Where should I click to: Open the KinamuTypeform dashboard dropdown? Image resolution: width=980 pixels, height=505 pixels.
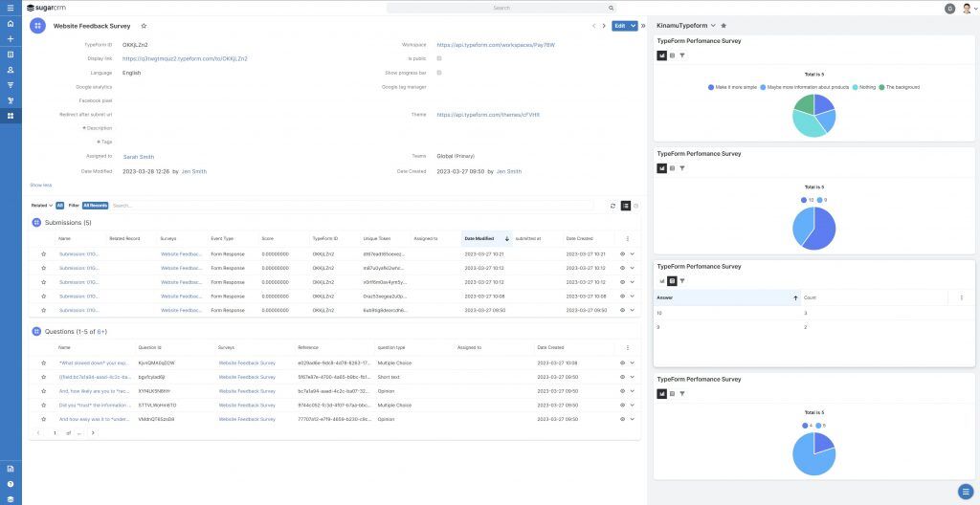coord(713,26)
